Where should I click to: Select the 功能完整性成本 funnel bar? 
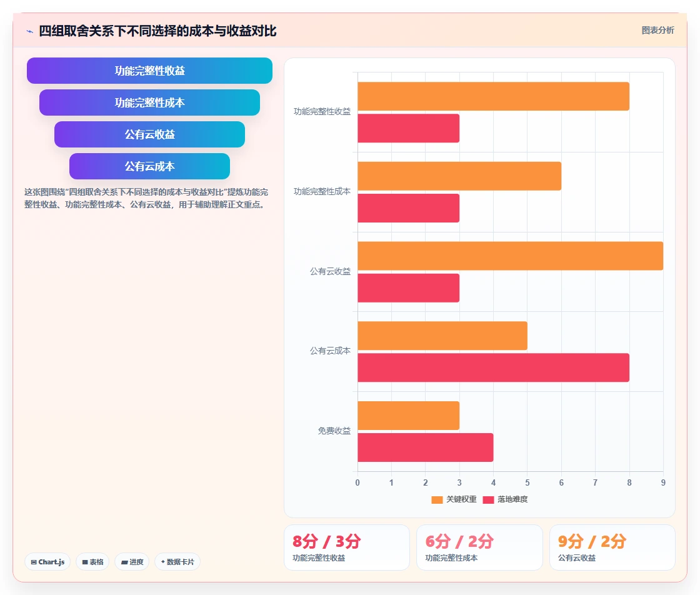click(149, 102)
